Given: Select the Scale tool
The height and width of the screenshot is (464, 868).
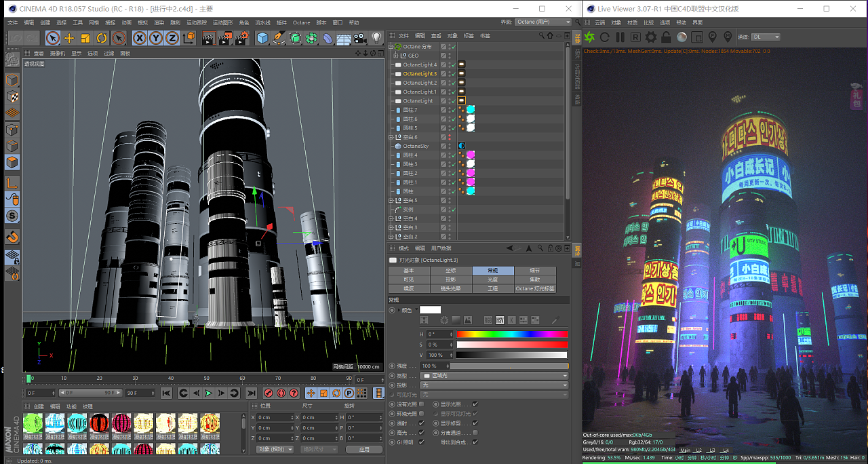Looking at the screenshot, I should [x=85, y=38].
